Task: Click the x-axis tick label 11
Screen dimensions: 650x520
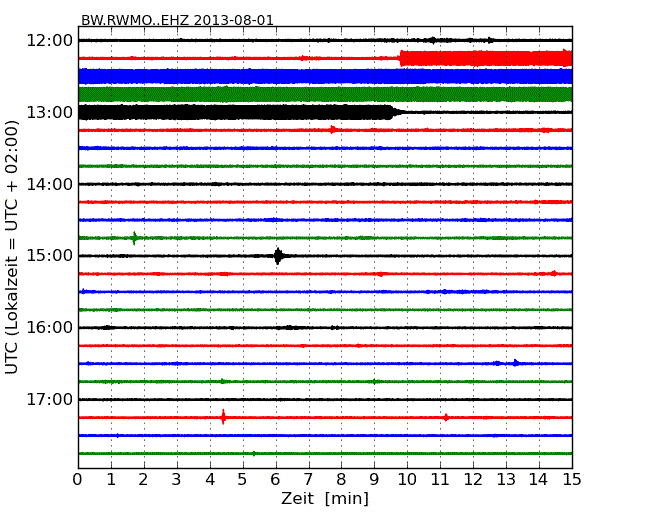Action: point(440,480)
